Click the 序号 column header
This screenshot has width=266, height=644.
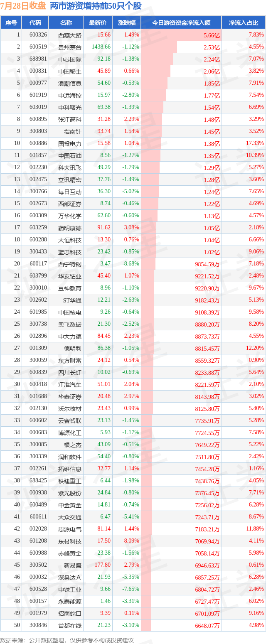pos(11,23)
